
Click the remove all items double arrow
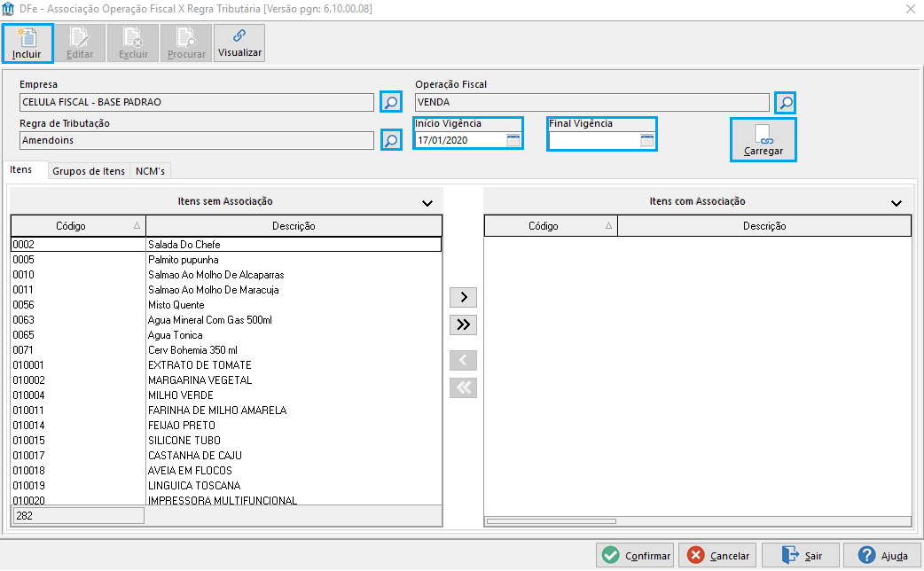tap(463, 387)
